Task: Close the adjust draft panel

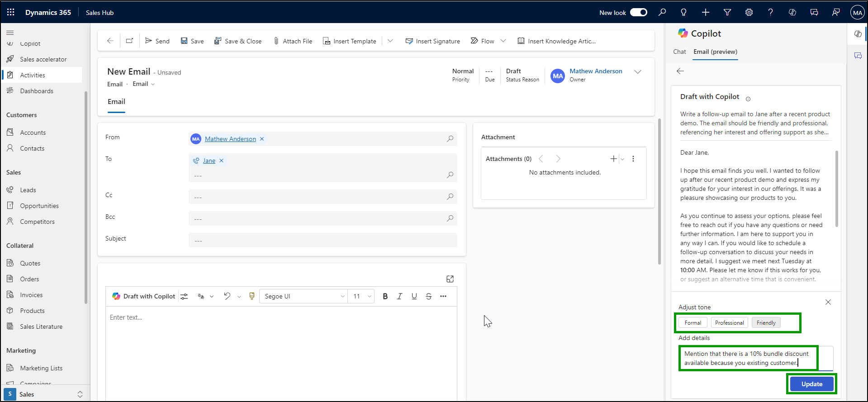Action: [x=828, y=302]
